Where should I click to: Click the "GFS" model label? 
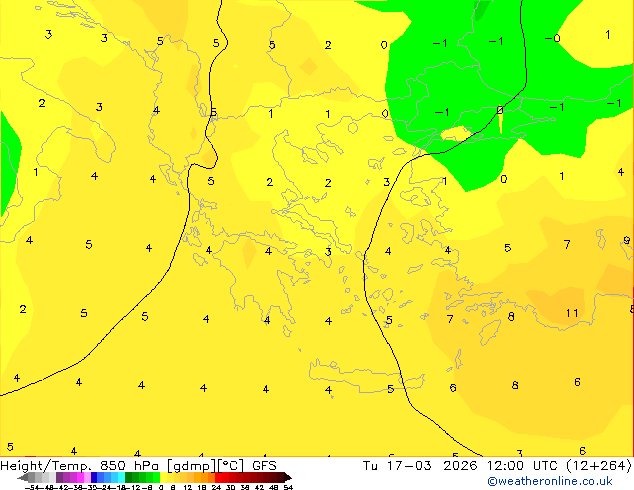264,466
